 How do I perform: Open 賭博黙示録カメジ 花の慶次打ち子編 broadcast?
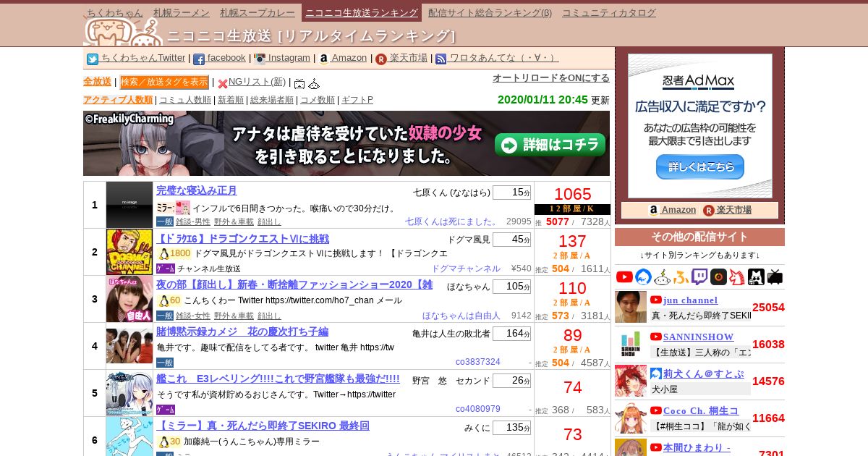coord(242,332)
